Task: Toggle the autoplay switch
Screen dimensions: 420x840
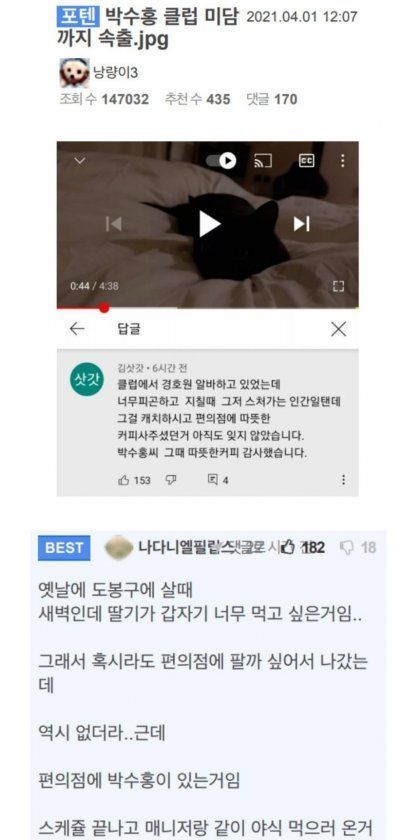Action: click(x=221, y=160)
